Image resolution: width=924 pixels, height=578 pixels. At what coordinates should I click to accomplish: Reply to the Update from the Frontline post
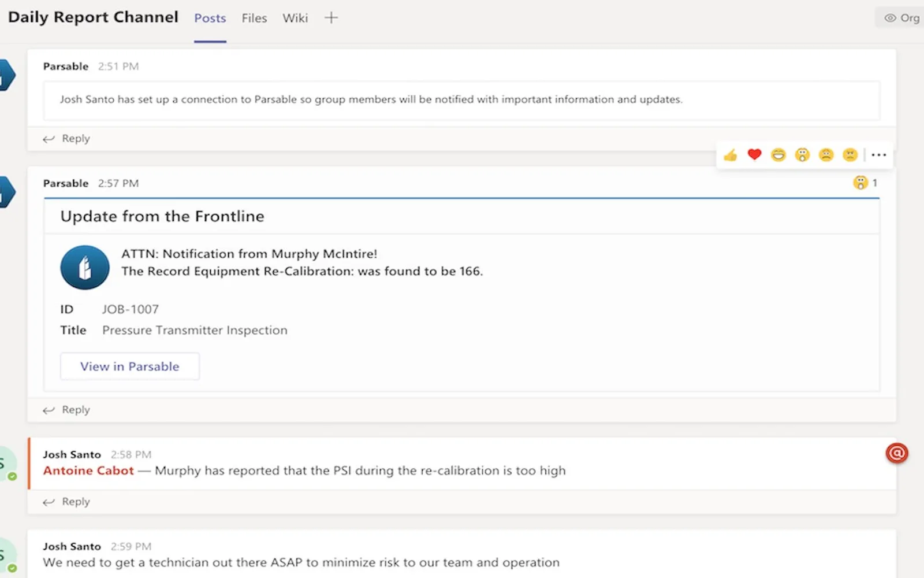66,410
